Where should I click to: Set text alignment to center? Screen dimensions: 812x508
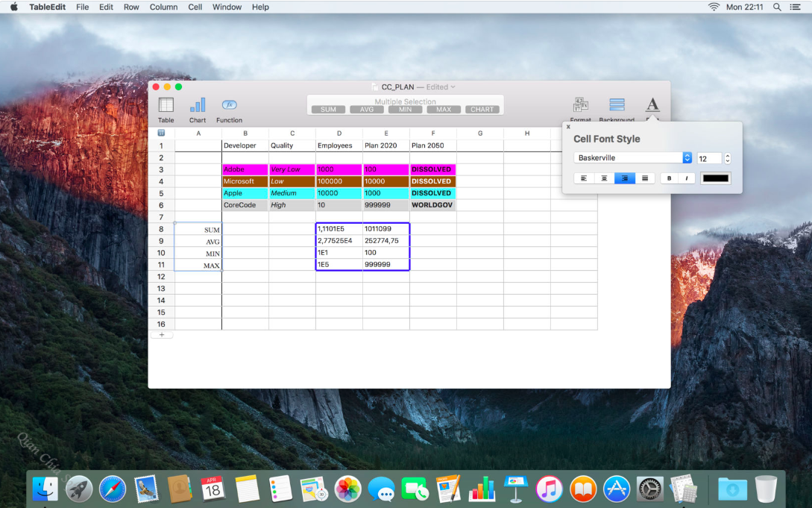(x=604, y=178)
